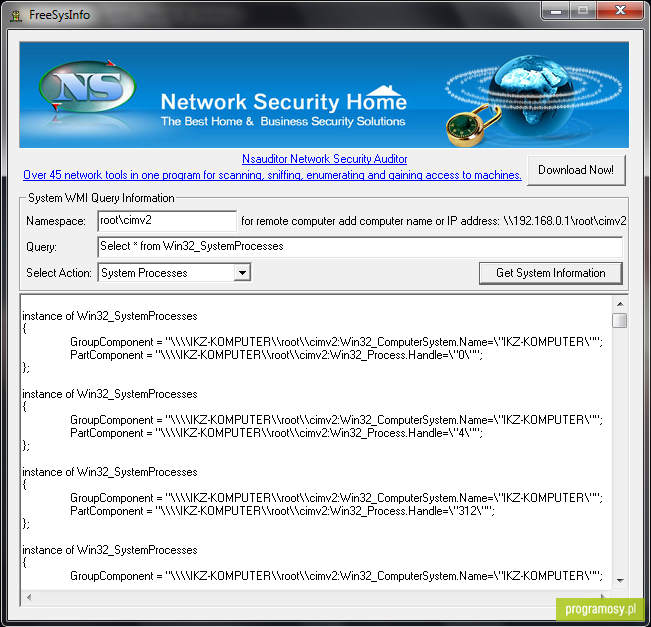The image size is (651, 627).
Task: Click the Get System Information button
Action: point(551,273)
